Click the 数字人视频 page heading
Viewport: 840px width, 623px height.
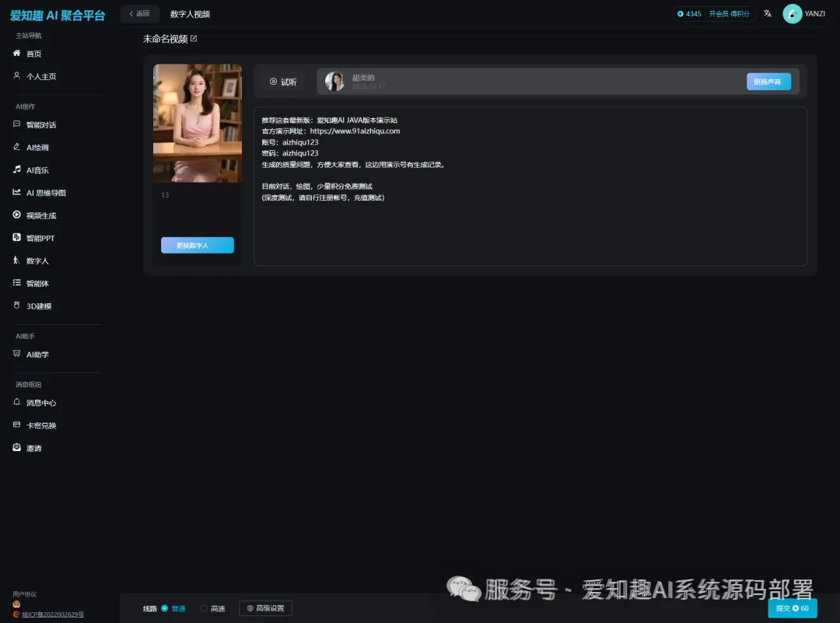(191, 14)
